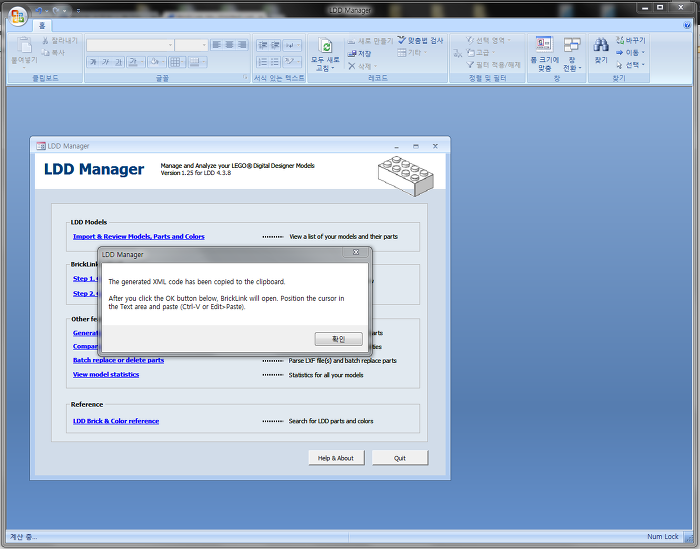700x549 pixels.
Task: Click the text direction icon
Action: pyautogui.click(x=291, y=45)
